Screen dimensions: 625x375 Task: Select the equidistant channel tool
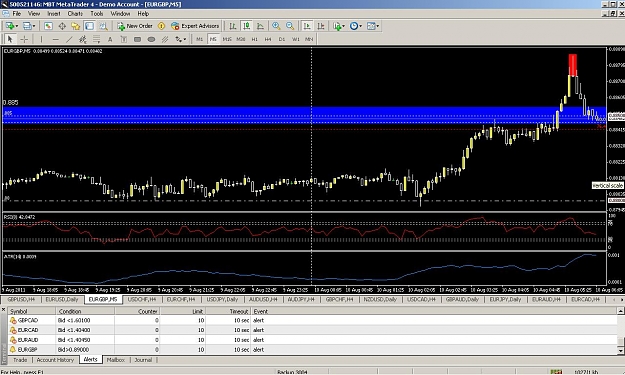pos(83,39)
